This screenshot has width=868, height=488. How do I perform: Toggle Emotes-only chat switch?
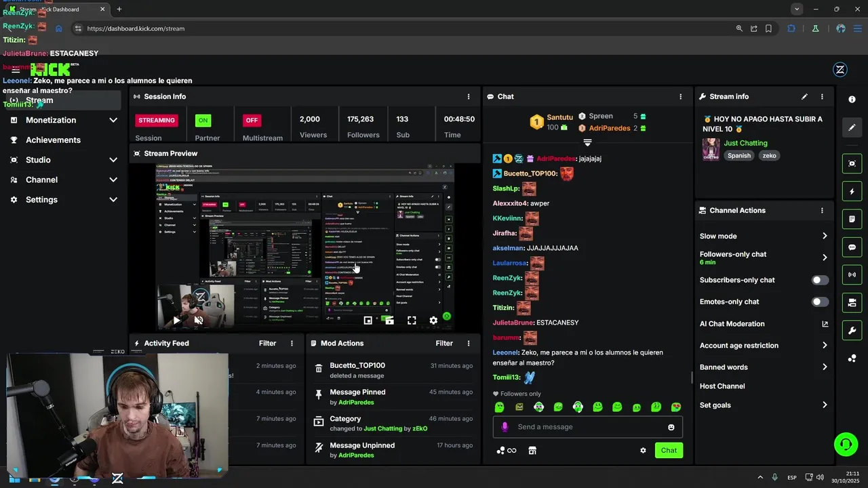tap(820, 302)
